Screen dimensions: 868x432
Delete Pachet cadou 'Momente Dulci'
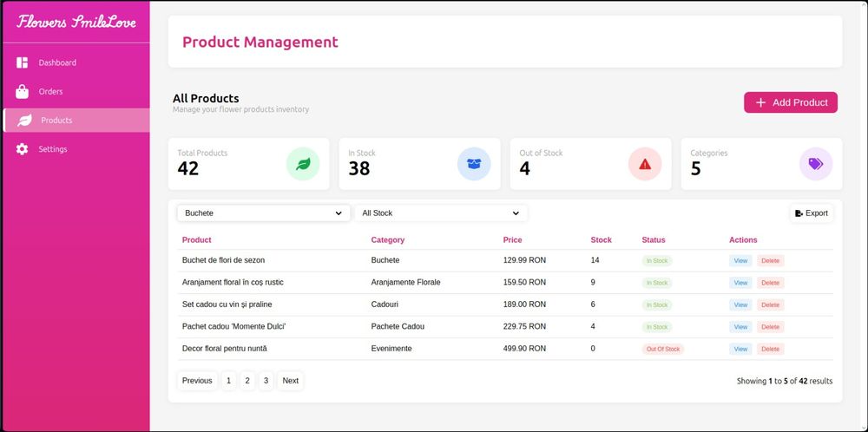click(770, 327)
